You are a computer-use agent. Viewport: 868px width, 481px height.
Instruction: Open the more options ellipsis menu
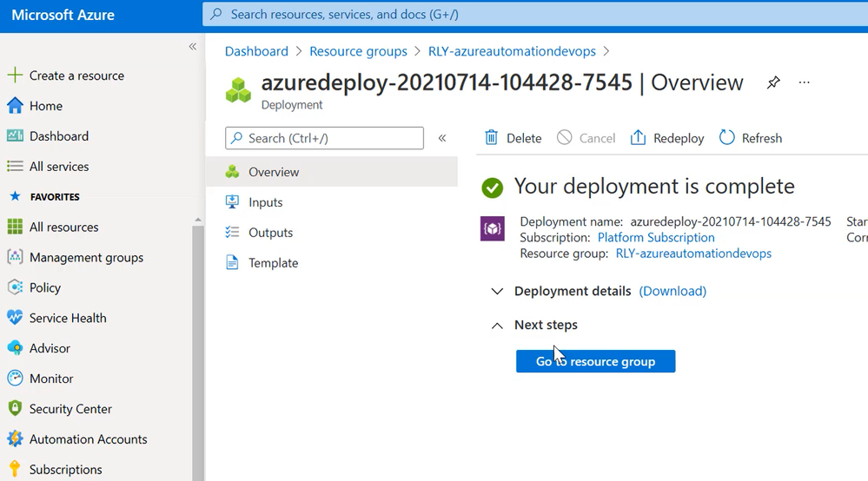click(805, 82)
